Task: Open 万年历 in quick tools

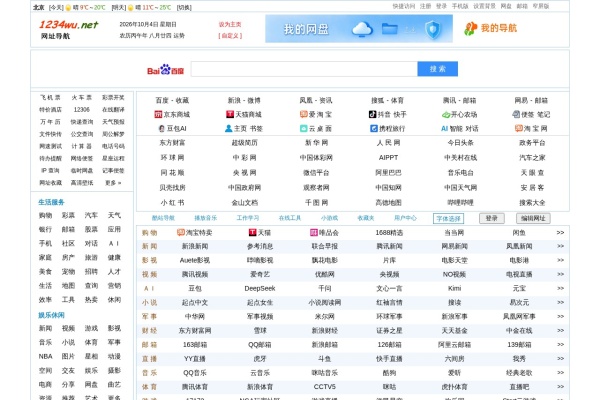Action: [51, 122]
